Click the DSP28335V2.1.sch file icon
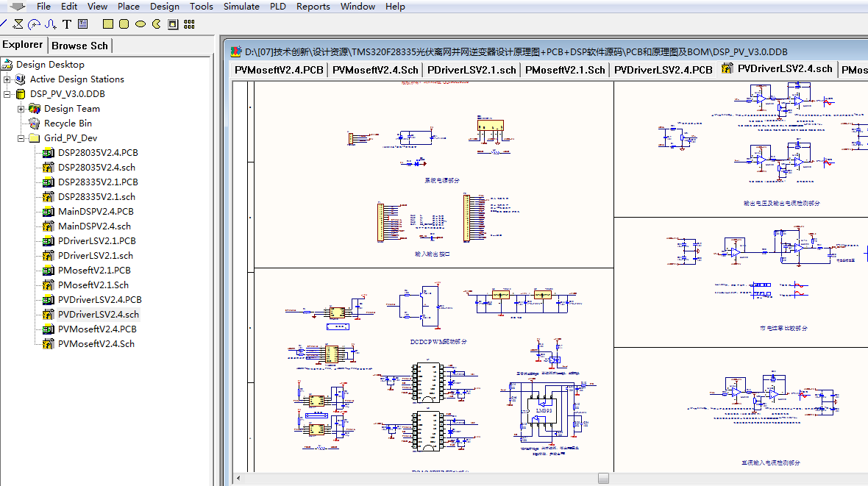 pyautogui.click(x=48, y=196)
